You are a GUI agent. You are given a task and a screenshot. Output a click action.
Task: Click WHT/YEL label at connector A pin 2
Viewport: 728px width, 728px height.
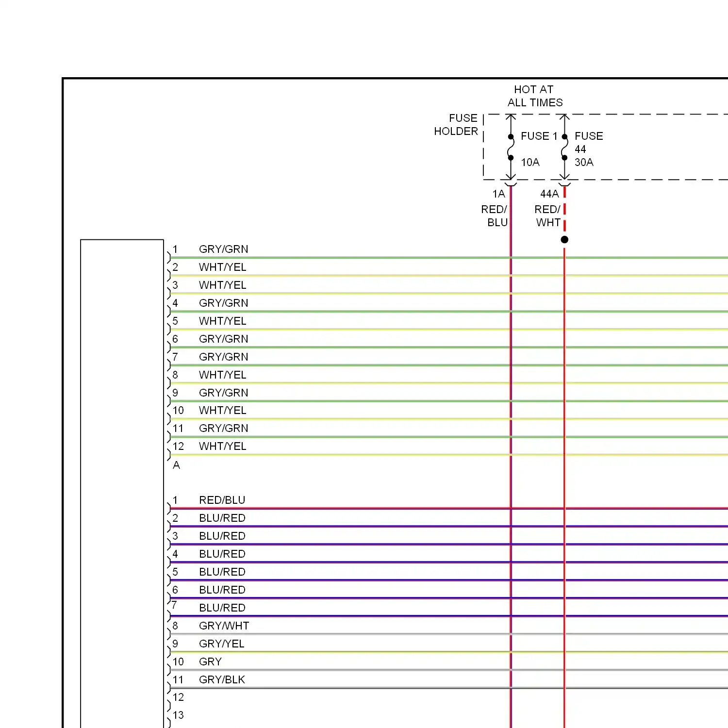pyautogui.click(x=222, y=267)
